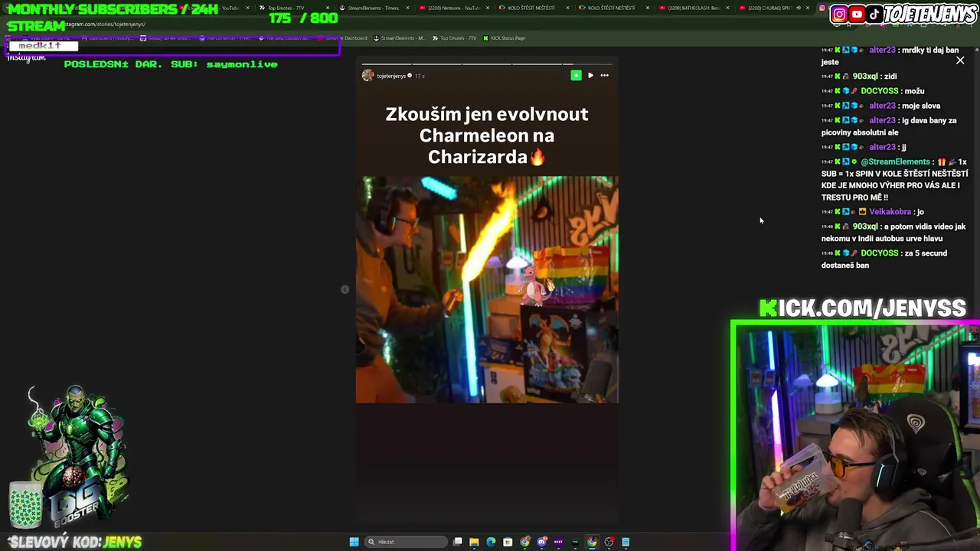Viewport: 980px width, 551px height.
Task: Go to previous story with left arrow
Action: 345,289
